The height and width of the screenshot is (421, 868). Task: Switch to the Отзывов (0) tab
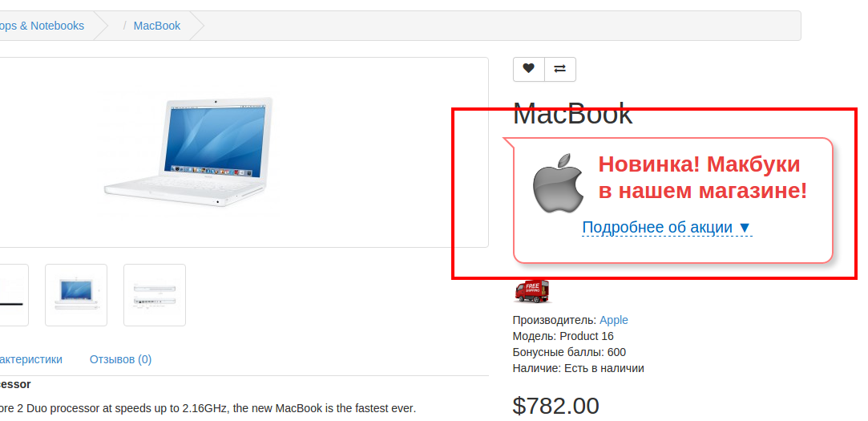(x=121, y=359)
